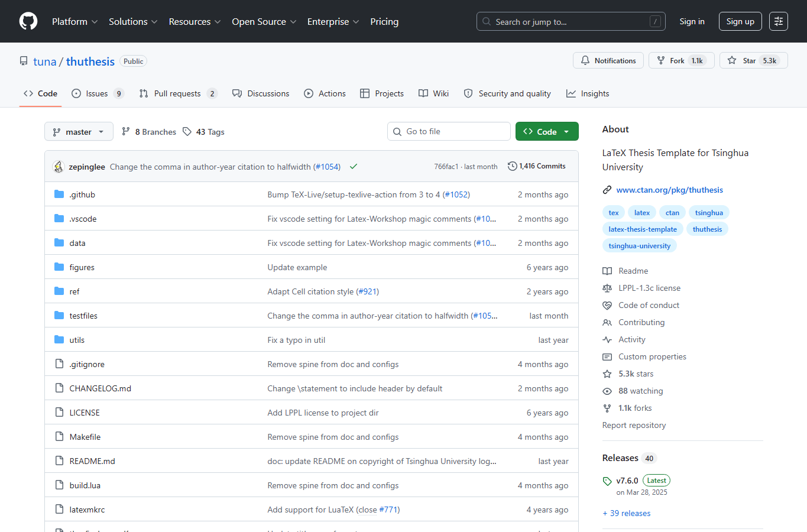
Task: Click the LICENSE file icon
Action: point(59,413)
